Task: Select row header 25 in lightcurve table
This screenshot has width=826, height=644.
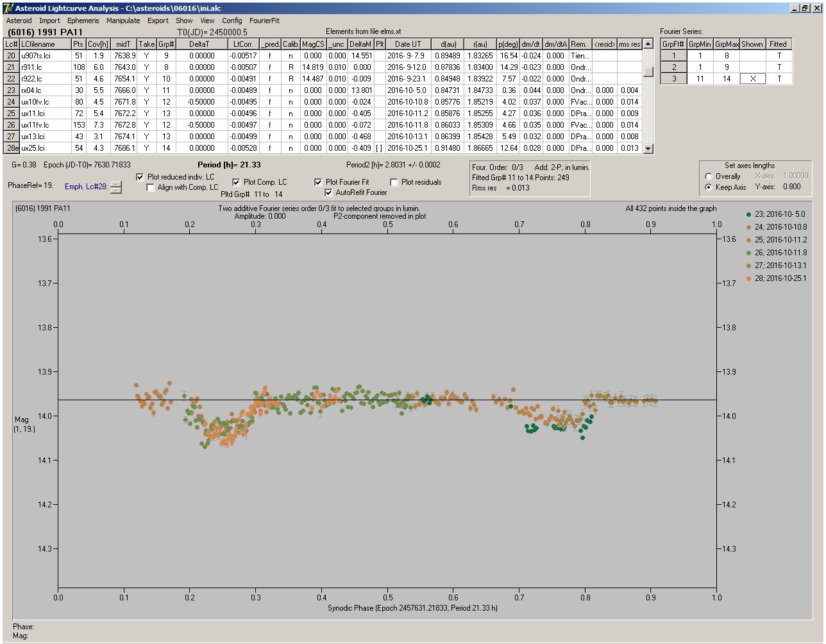Action: click(12, 114)
